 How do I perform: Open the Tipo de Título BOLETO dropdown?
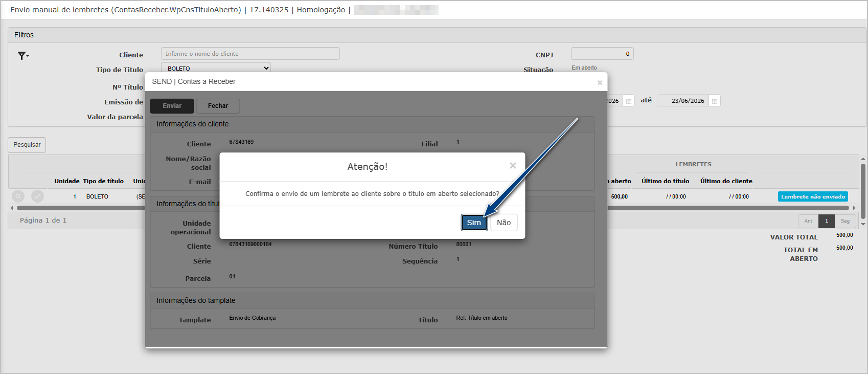click(x=216, y=68)
